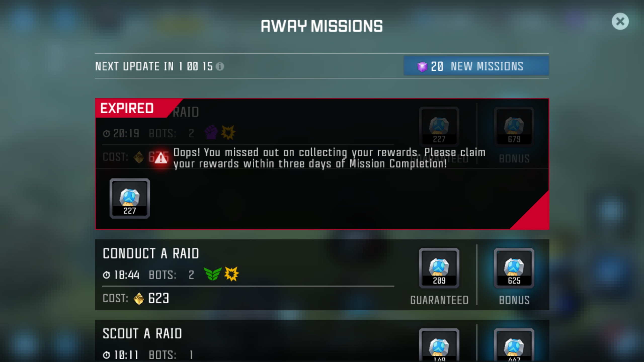Click the 18:44 duration clock icon
The image size is (644, 362).
pos(106,275)
